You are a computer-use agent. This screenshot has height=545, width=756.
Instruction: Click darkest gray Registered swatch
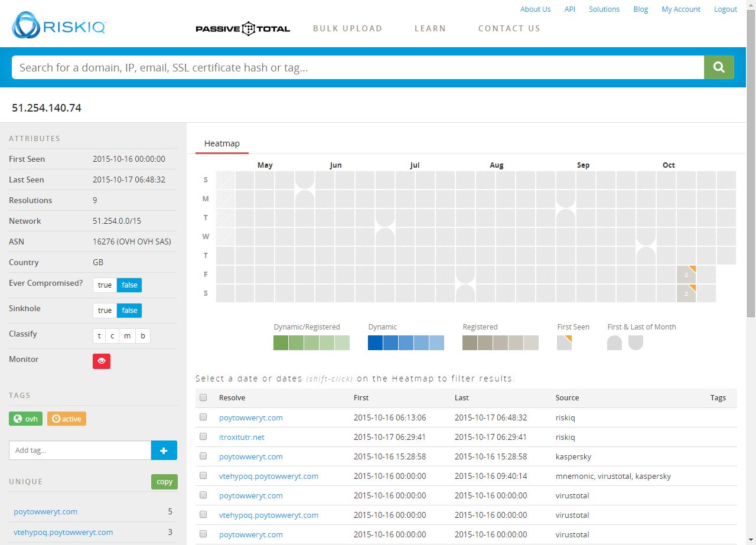[470, 342]
